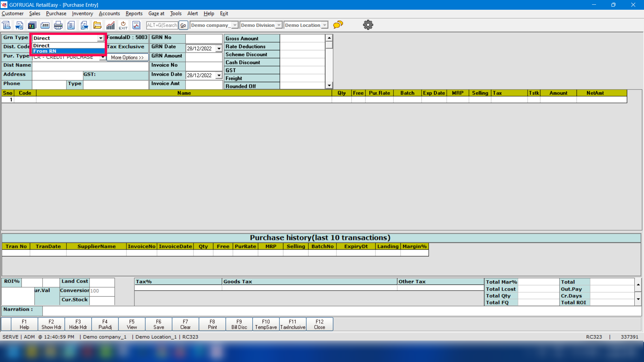Click the printer icon in toolbar

click(58, 25)
